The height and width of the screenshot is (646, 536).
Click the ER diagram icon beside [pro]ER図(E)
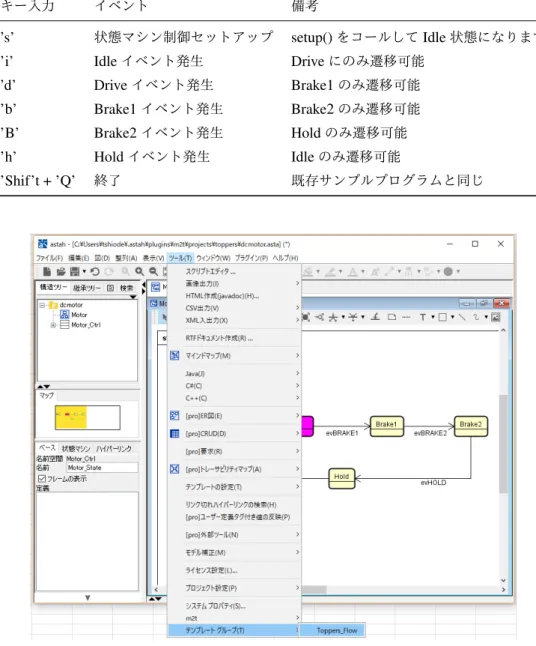[x=175, y=416]
